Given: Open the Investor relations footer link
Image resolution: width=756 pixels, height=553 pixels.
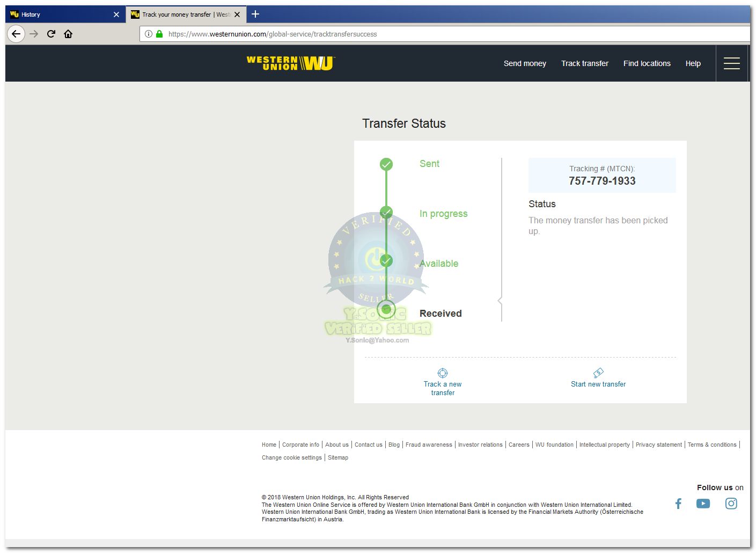Looking at the screenshot, I should click(x=480, y=445).
